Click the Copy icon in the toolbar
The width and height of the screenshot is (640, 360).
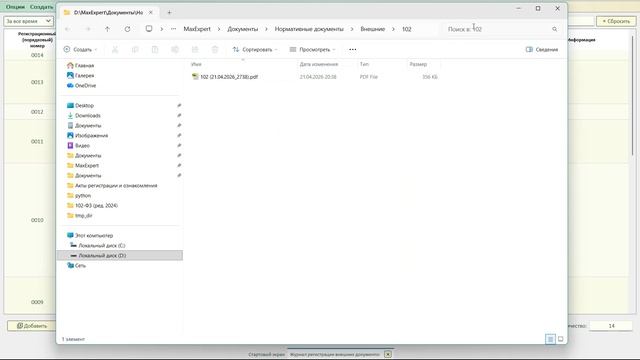click(x=135, y=49)
